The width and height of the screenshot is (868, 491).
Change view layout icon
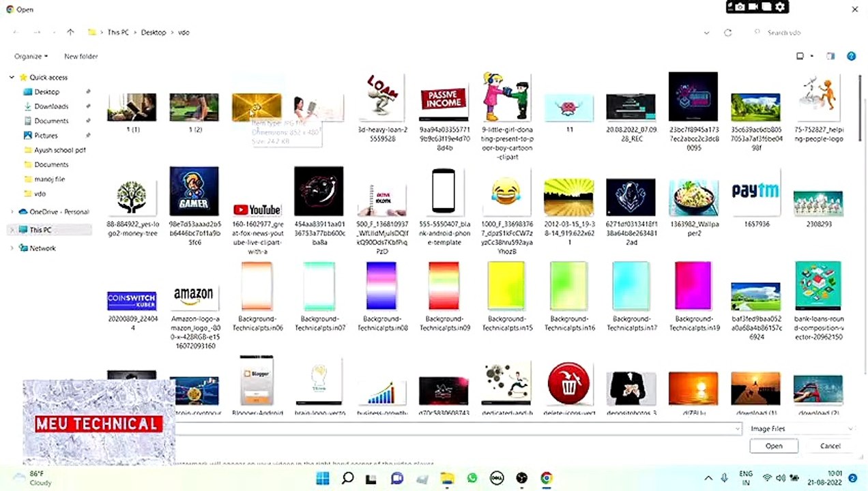tap(800, 57)
